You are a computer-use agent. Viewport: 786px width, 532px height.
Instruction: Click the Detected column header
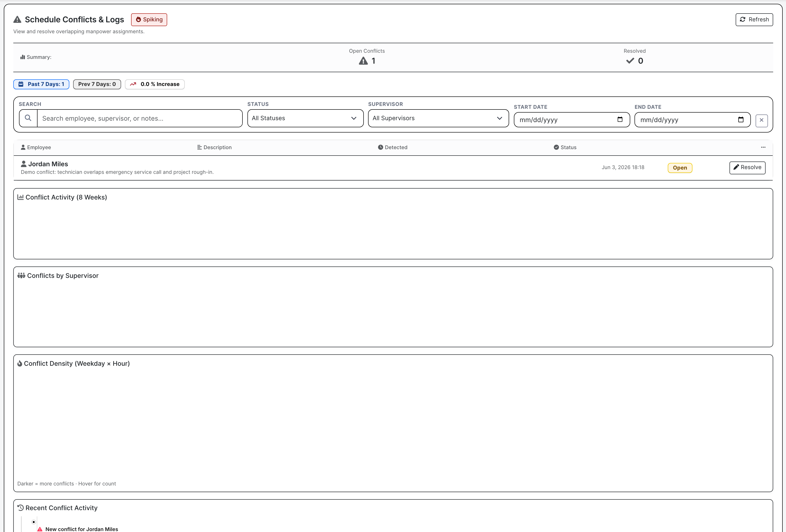pyautogui.click(x=393, y=147)
